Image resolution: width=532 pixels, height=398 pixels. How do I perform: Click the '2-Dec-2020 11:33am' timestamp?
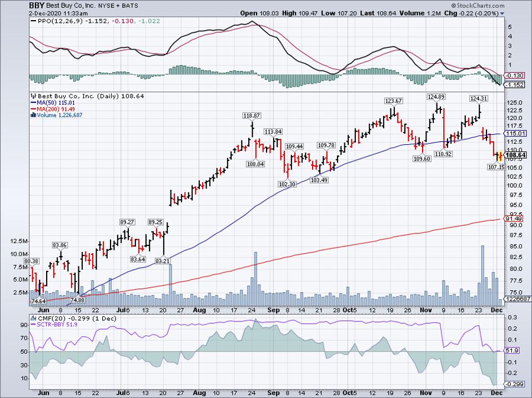58,13
